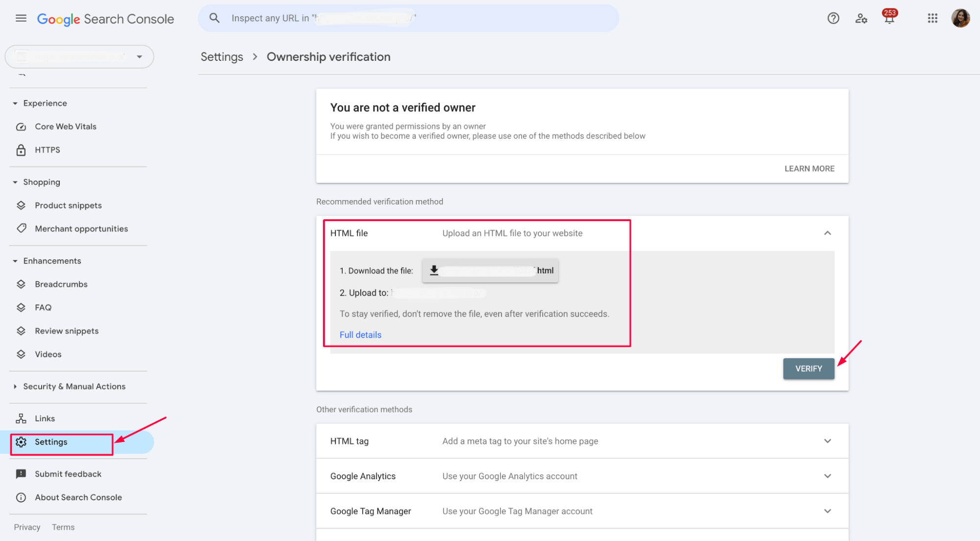This screenshot has width=980, height=541.
Task: Open the Help question mark icon
Action: coord(833,19)
